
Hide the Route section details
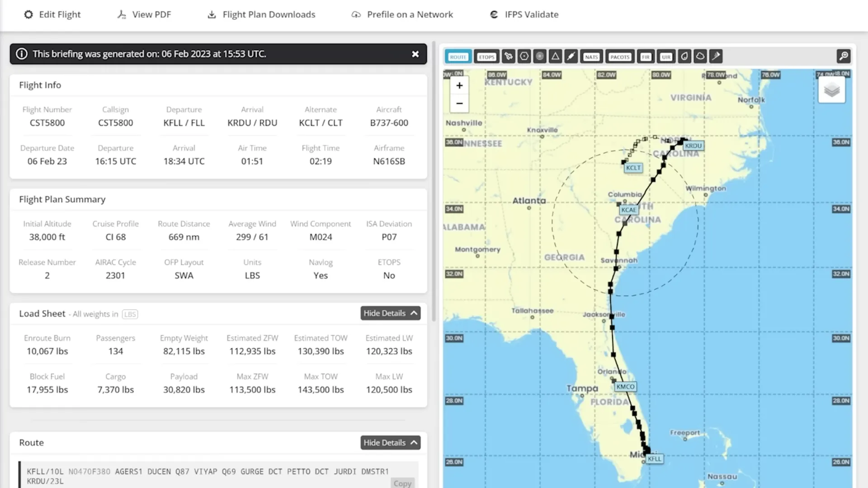point(390,442)
